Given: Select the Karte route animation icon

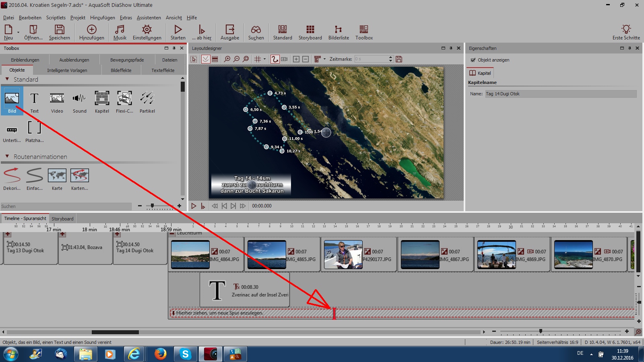Looking at the screenshot, I should (57, 179).
